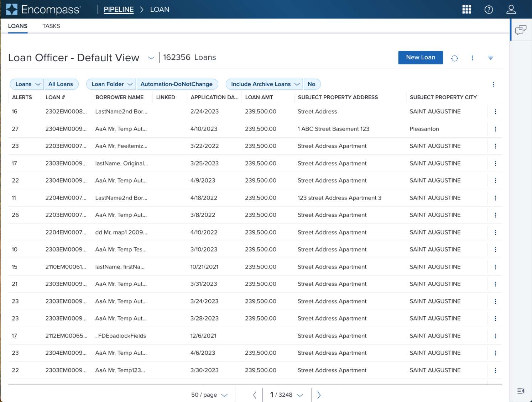Expand the Loan Officer view dropdown

[x=151, y=58]
